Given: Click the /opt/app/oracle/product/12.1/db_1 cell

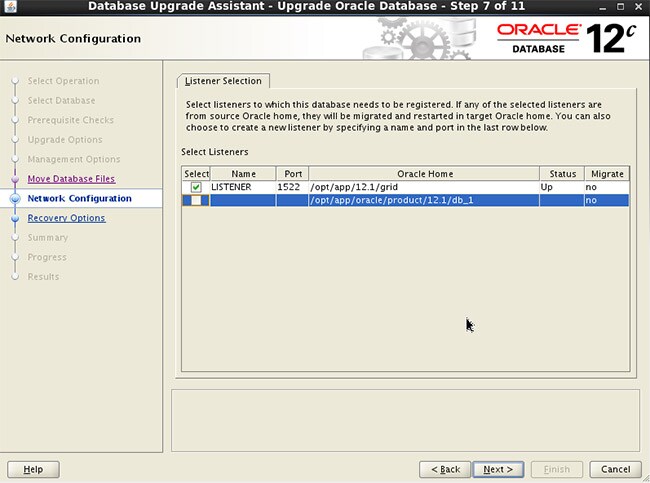Looking at the screenshot, I should click(x=424, y=201).
